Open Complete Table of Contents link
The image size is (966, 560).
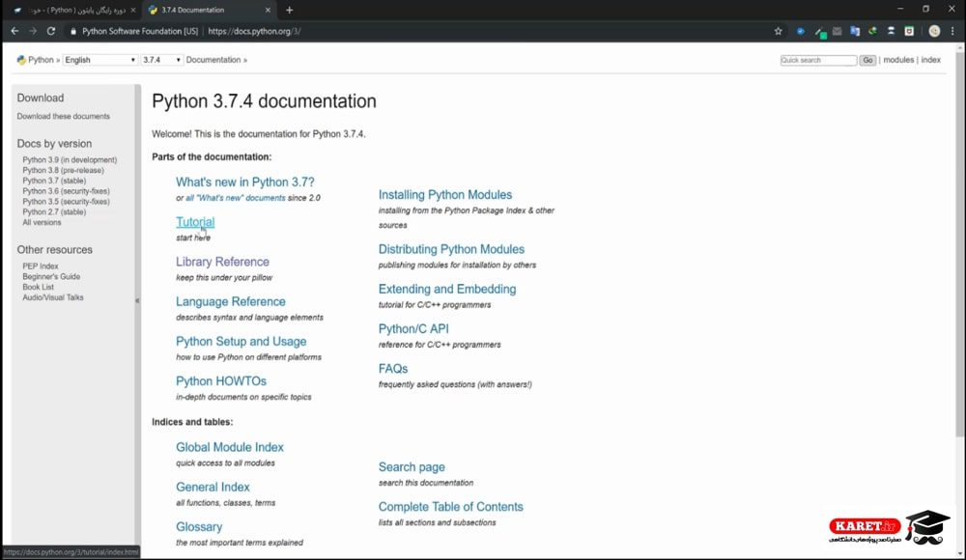(x=450, y=507)
